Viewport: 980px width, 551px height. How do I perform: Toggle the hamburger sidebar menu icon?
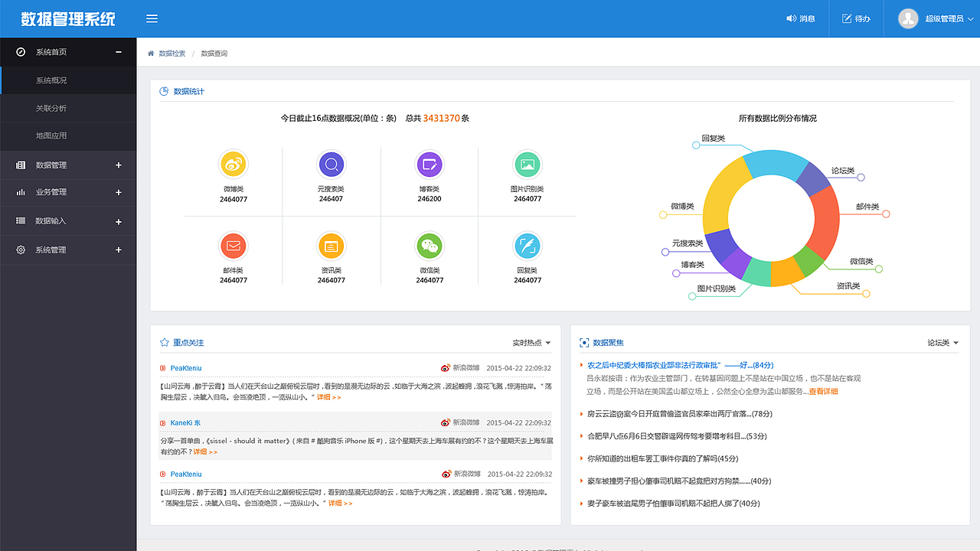(x=152, y=18)
